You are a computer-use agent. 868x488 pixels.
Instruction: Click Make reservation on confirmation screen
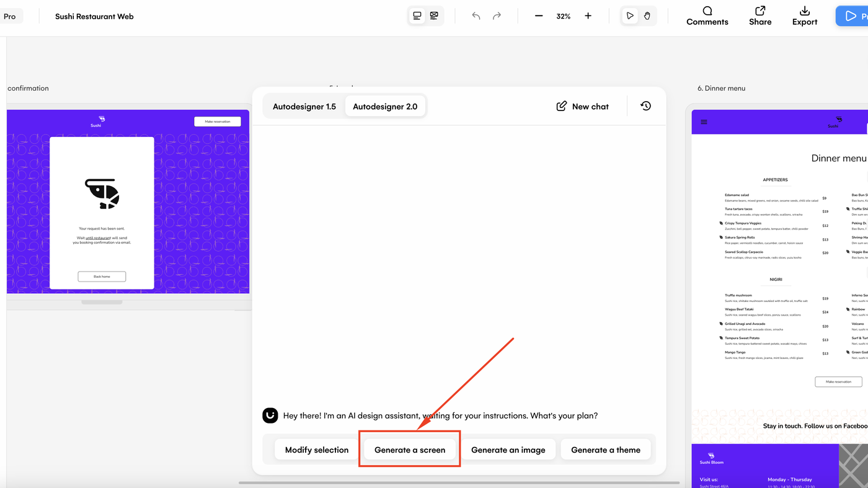click(x=218, y=122)
